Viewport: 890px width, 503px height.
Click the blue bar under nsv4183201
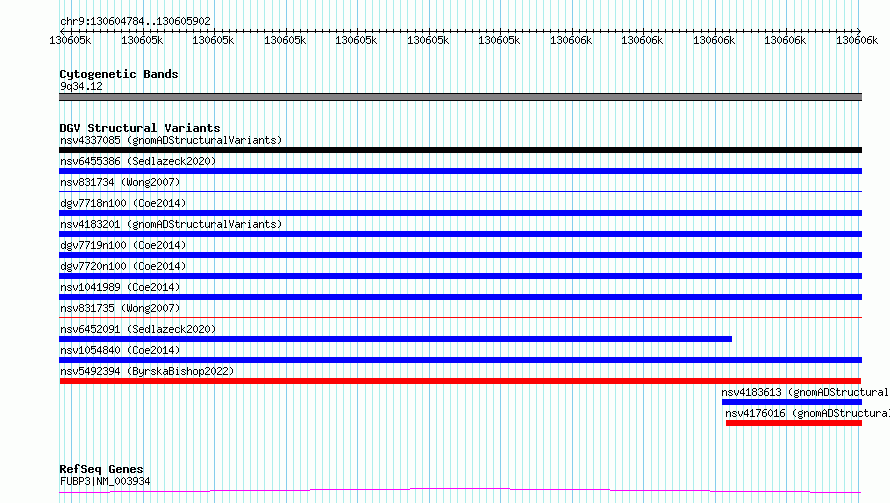coord(460,234)
